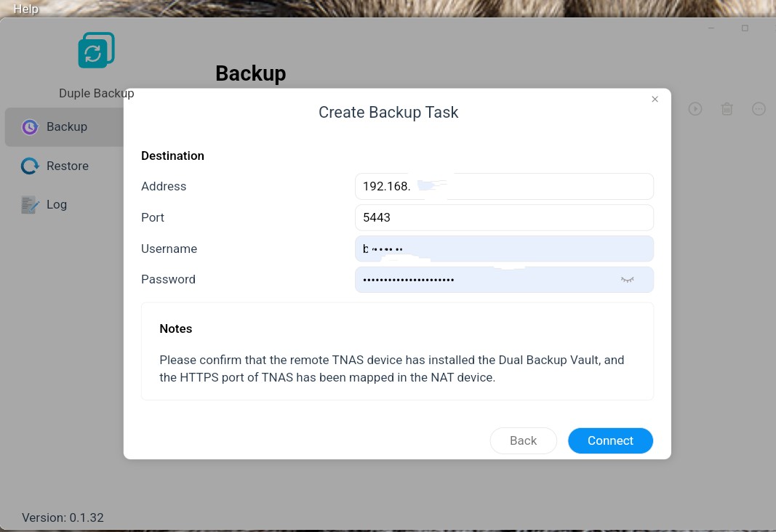
Task: Close the Create Backup Task dialog
Action: (x=655, y=100)
